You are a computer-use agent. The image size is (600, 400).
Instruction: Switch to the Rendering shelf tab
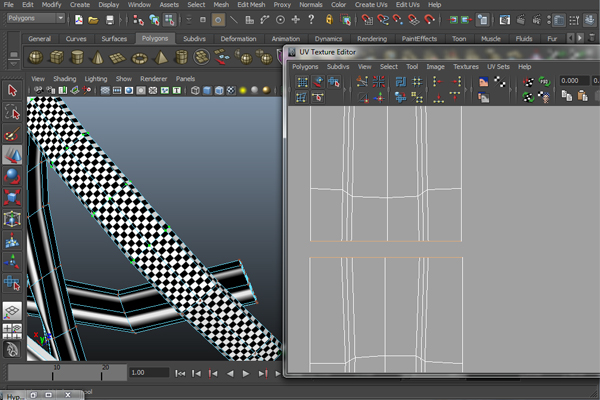click(372, 39)
